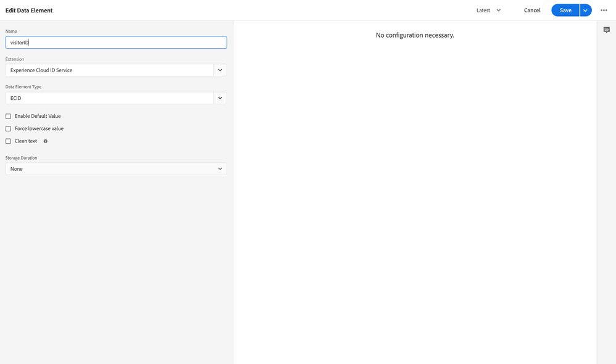616x364 pixels.
Task: Click the Extension field chevron arrow
Action: point(220,70)
